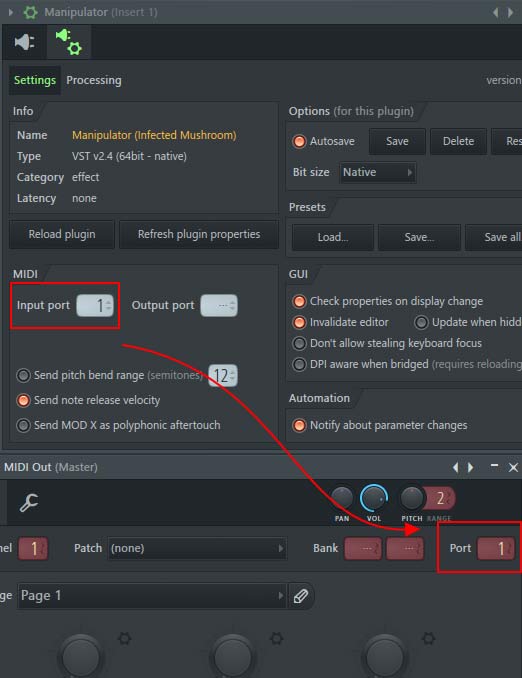
Task: Switch to the Processing tab
Action: coord(94,80)
